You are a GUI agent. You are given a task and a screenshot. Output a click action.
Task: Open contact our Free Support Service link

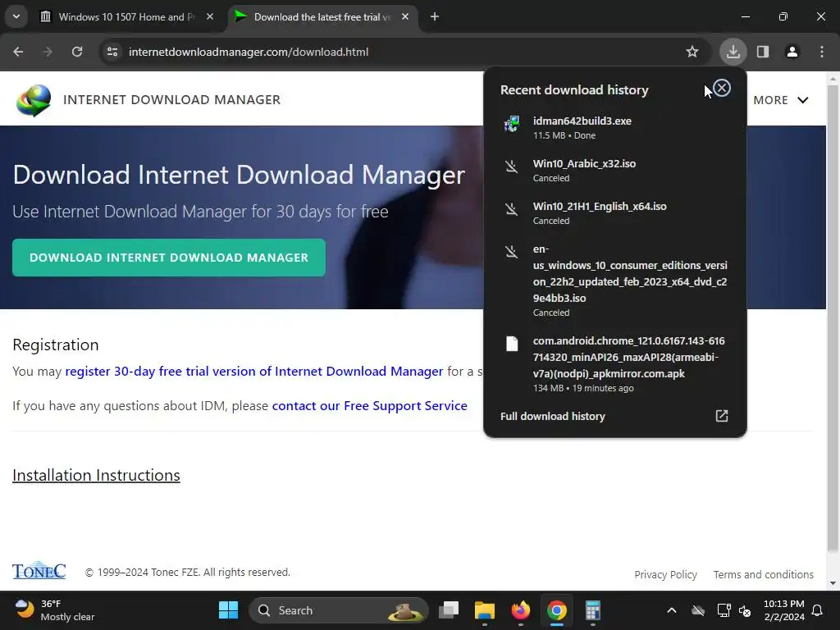pyautogui.click(x=370, y=405)
